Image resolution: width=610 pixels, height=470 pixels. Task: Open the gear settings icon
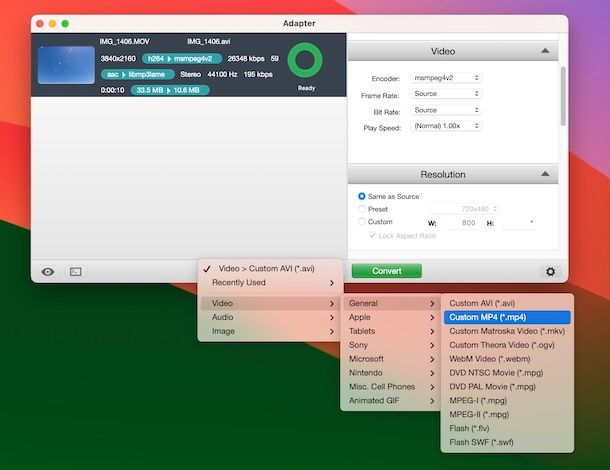[550, 272]
